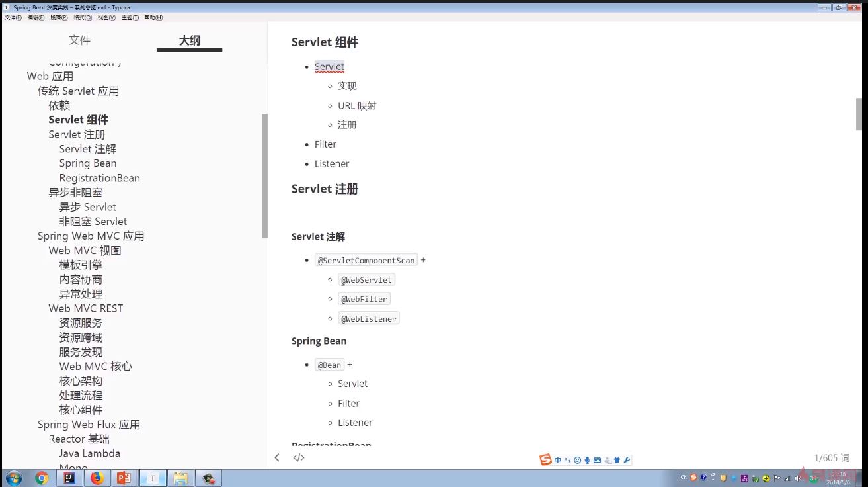This screenshot has width=868, height=487.
Task: Select '依赖' outline entry
Action: [59, 105]
